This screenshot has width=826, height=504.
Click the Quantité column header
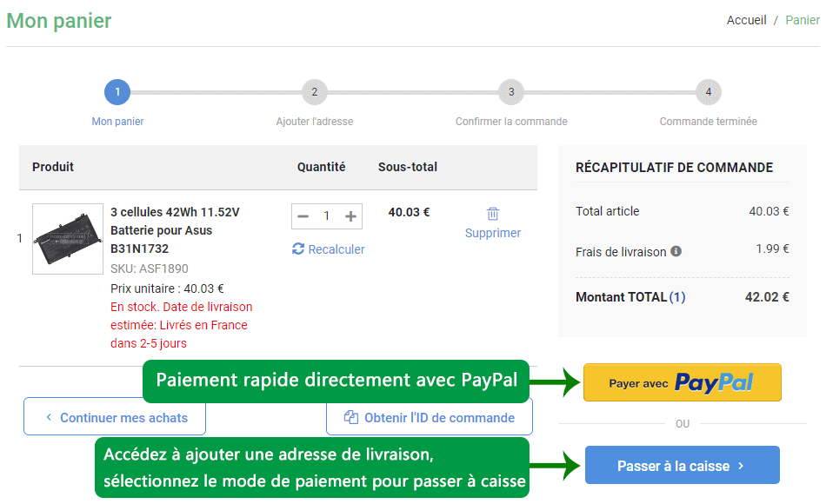(x=322, y=167)
